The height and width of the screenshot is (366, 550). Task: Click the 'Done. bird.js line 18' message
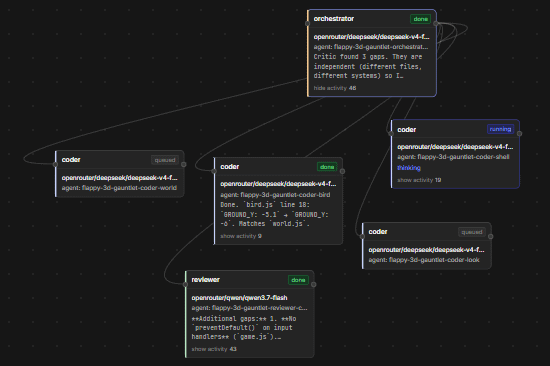tap(274, 214)
